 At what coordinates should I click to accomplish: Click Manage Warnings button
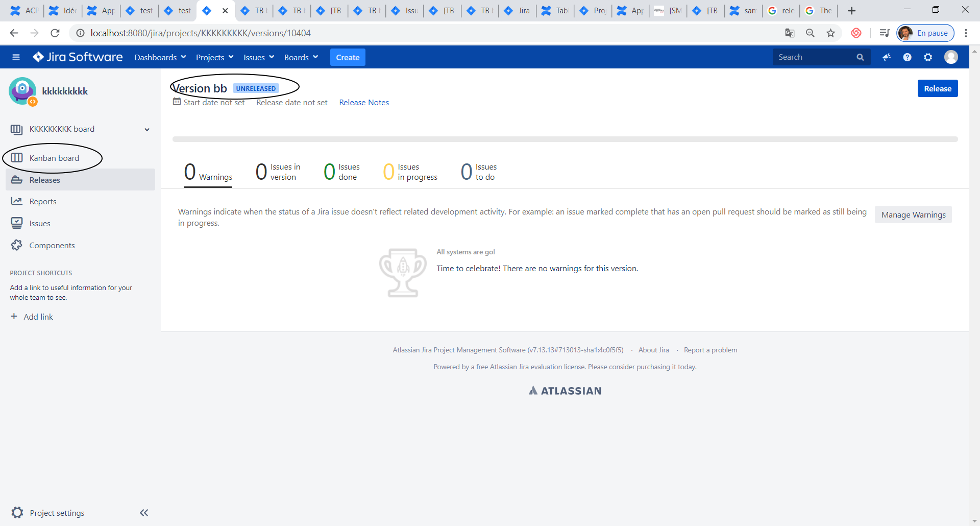click(x=913, y=215)
